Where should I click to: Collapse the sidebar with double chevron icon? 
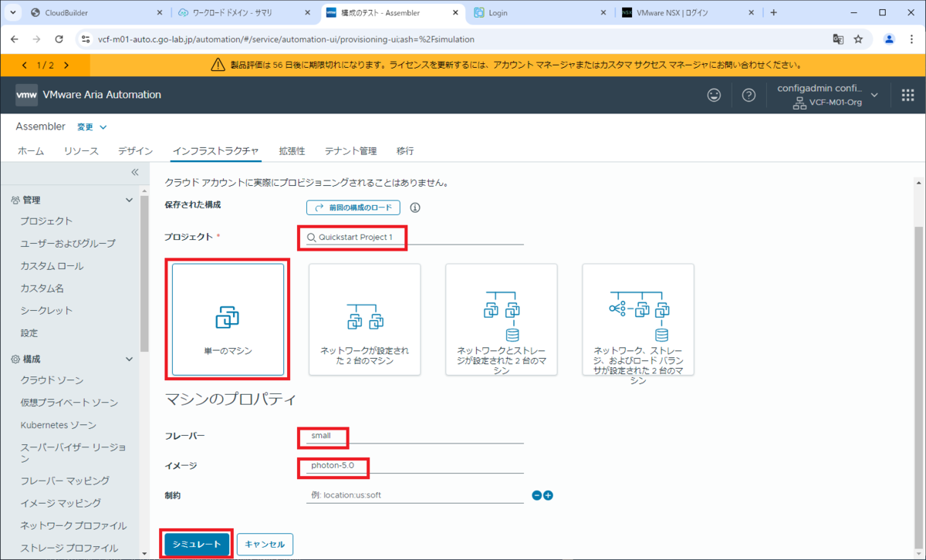[x=134, y=172]
